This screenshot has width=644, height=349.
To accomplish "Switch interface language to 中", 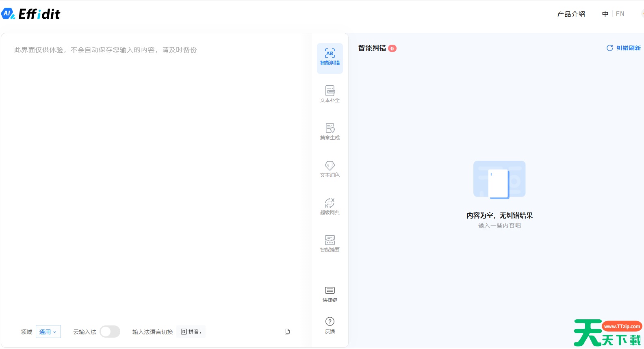I will [x=605, y=14].
